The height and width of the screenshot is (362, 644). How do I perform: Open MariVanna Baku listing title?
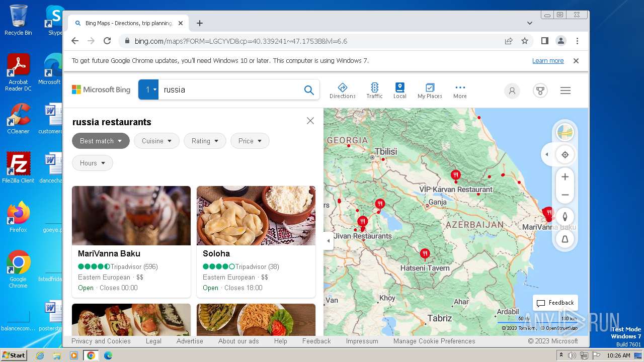(x=109, y=253)
